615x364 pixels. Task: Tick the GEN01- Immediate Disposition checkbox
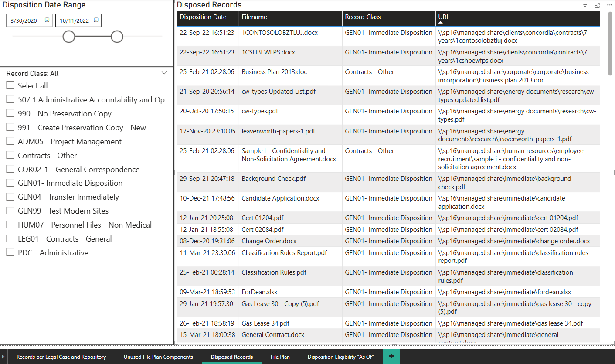[10, 183]
